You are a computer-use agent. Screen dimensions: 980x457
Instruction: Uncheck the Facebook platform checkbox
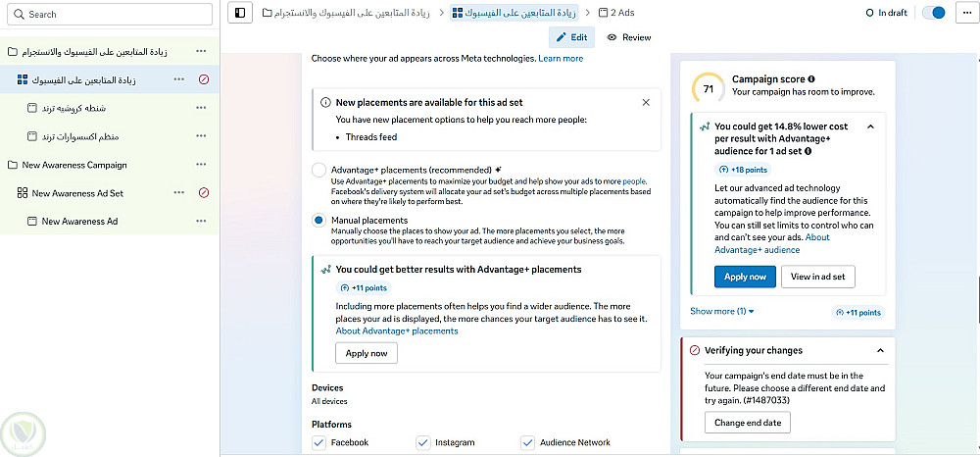(x=318, y=442)
